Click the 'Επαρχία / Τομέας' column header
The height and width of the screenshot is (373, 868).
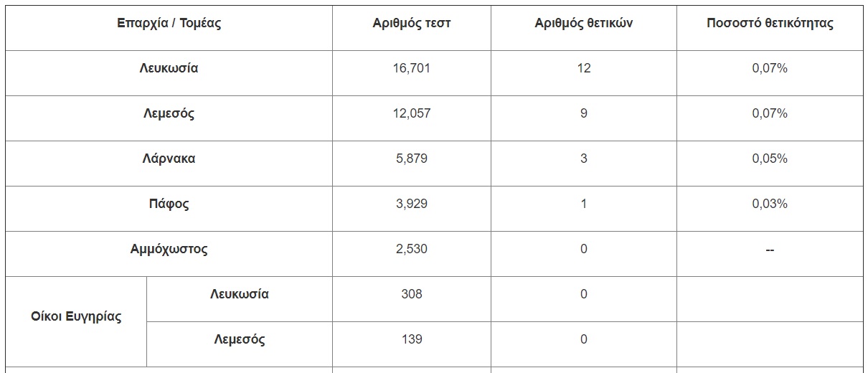(169, 23)
